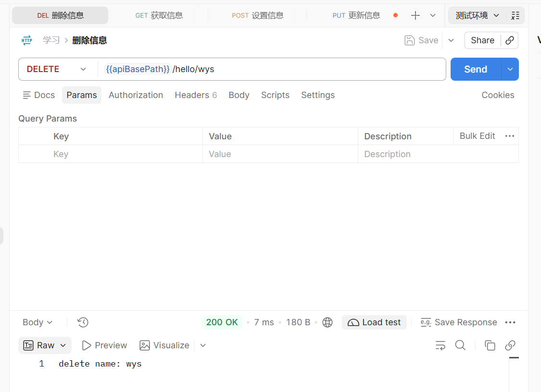Click the empty Value input cell
The width and height of the screenshot is (541, 392).
point(280,154)
